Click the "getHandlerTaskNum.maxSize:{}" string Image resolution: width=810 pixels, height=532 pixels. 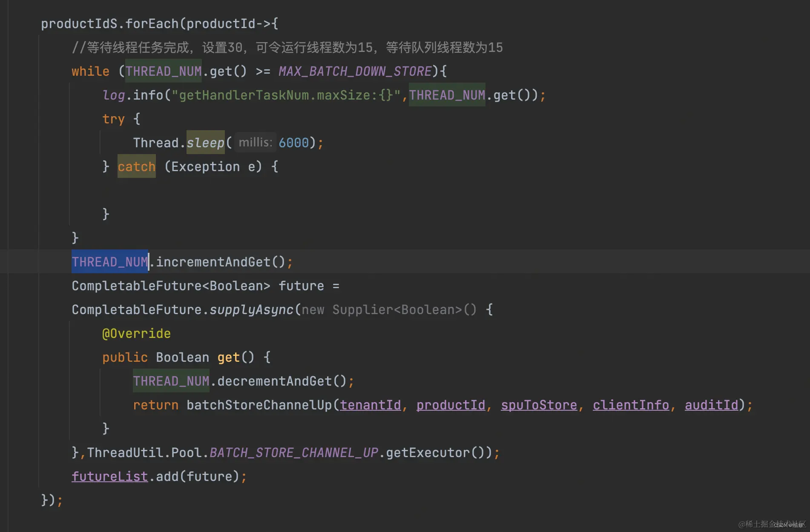(286, 95)
